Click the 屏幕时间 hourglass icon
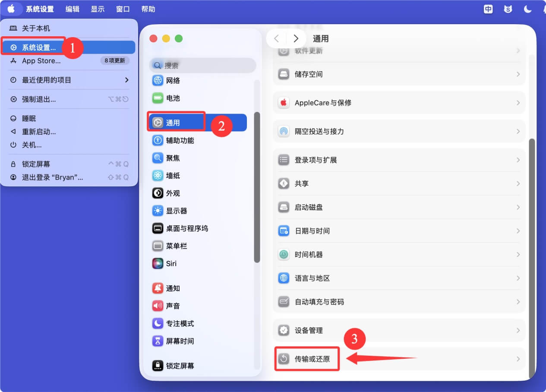The height and width of the screenshot is (392, 546). (158, 341)
